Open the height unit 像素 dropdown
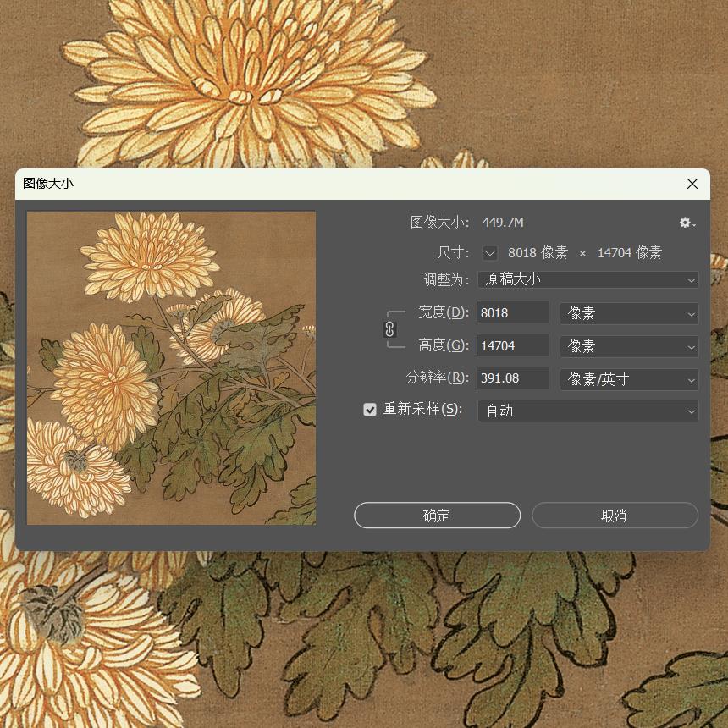The height and width of the screenshot is (728, 728). (629, 346)
